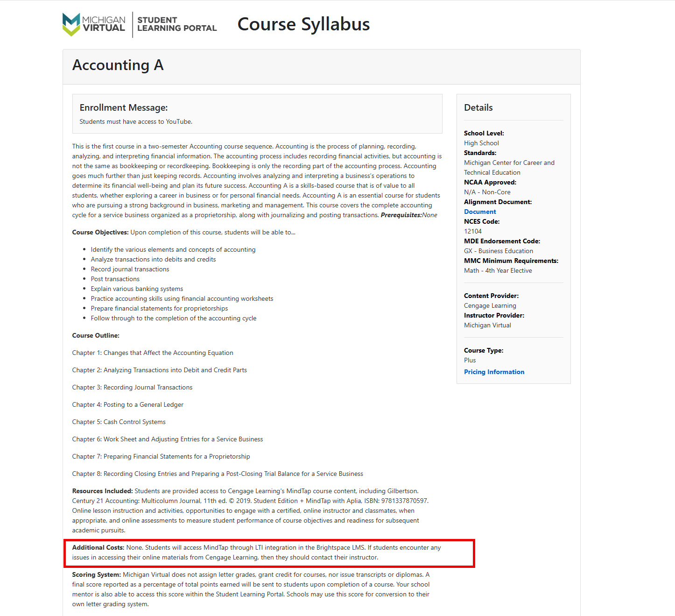Viewport: 675px width, 616px height.
Task: Click 'Chapter 3: Recording Journal Transactions'
Action: (x=132, y=387)
